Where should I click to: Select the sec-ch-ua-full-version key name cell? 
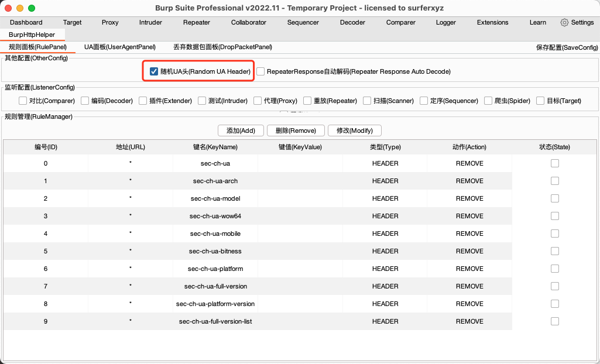215,286
